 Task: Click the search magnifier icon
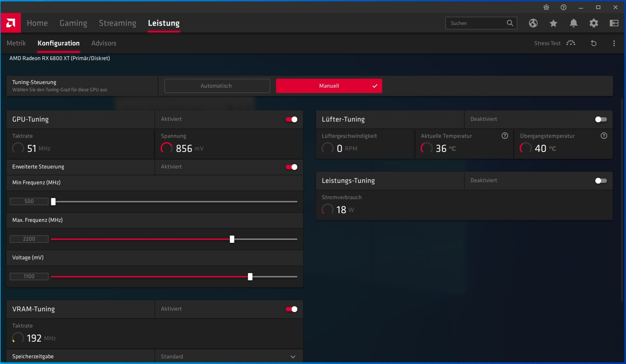coord(510,23)
